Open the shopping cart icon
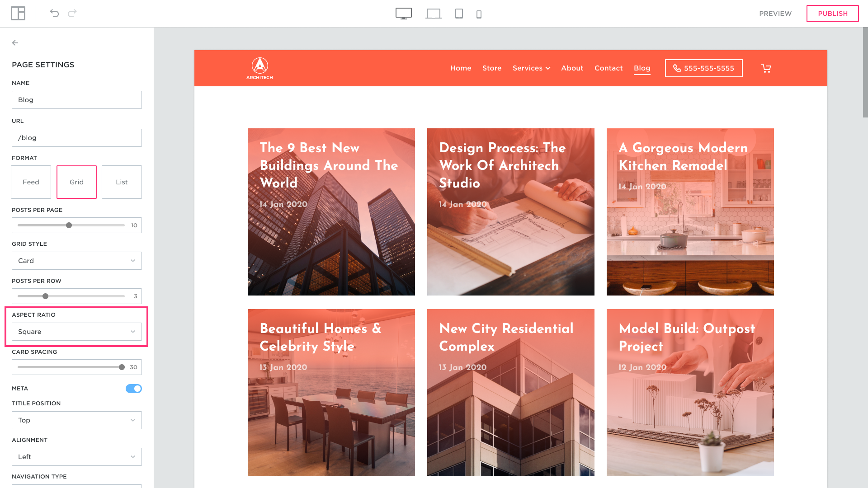Viewport: 868px width, 488px height. tap(766, 68)
